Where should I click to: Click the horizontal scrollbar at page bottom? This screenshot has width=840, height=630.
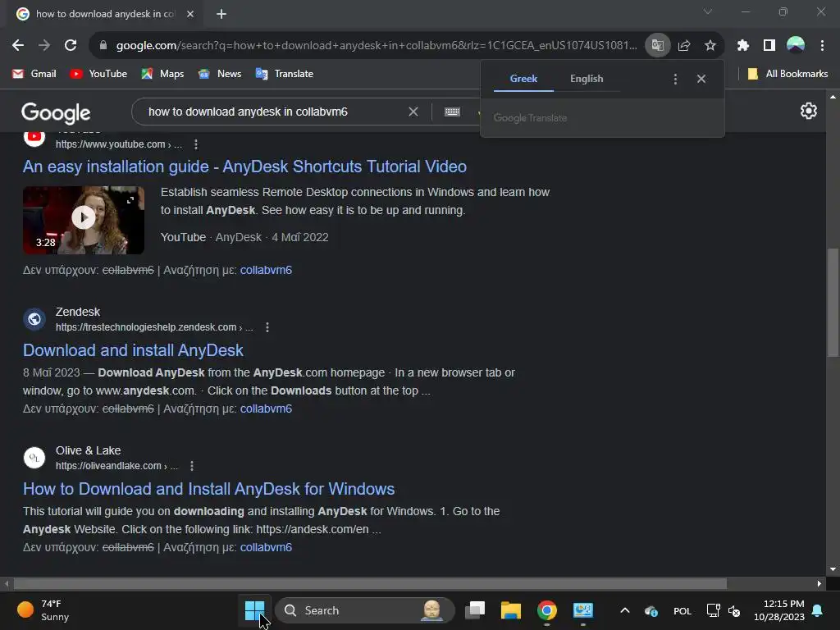(370, 583)
